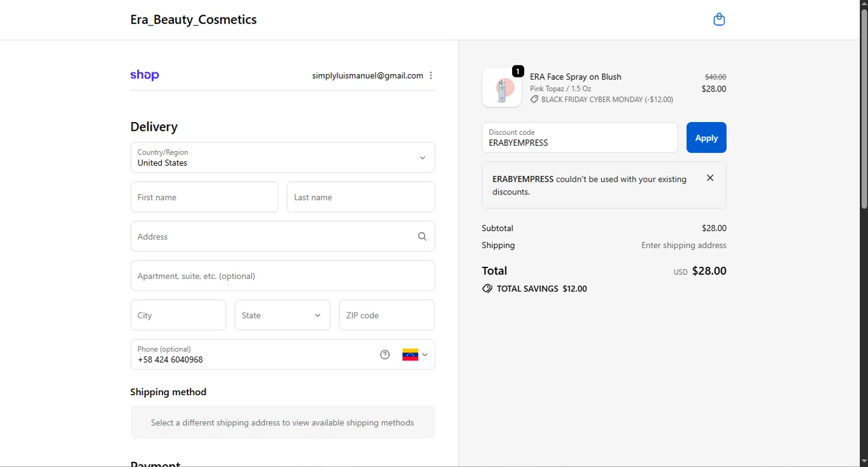This screenshot has width=868, height=467.
Task: Focus the Discount code field
Action: [580, 138]
